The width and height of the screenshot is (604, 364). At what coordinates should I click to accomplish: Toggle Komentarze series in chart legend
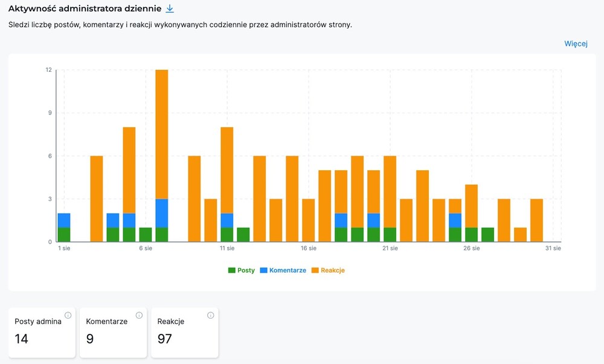tap(283, 270)
